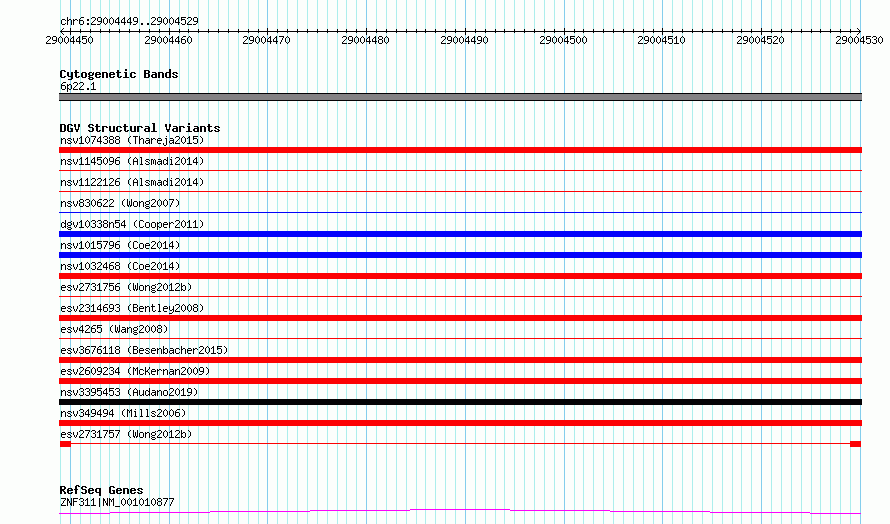
Task: Click the red bar under esv2314693
Action: pos(460,318)
